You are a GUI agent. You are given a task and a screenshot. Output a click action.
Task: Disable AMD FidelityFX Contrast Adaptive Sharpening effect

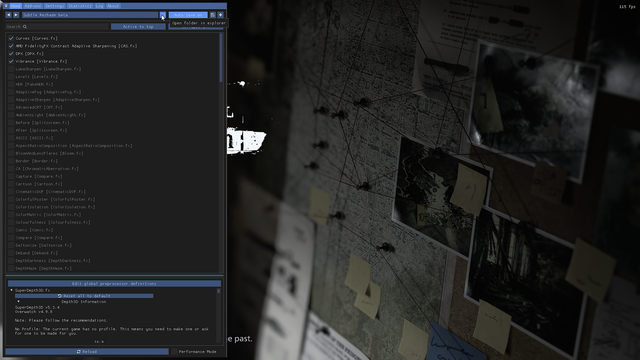click(x=11, y=46)
